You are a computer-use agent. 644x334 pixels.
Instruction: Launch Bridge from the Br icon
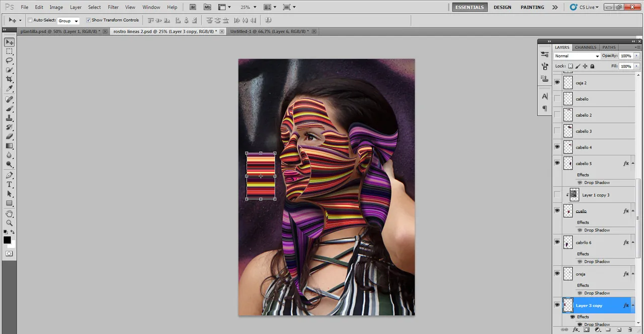(x=193, y=8)
